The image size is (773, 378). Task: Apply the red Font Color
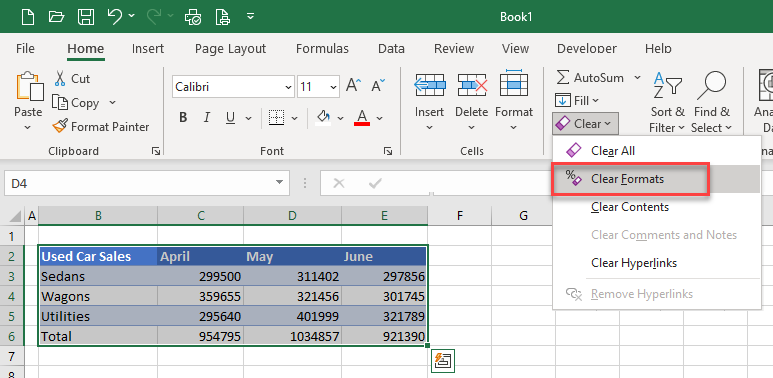(x=362, y=118)
